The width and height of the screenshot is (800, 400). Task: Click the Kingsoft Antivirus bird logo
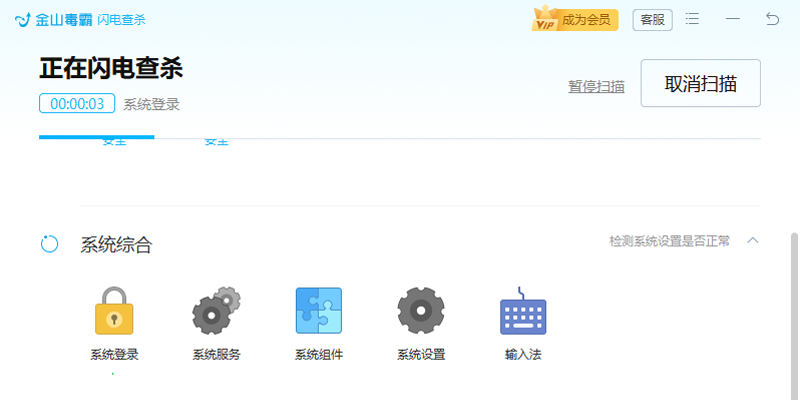[23, 20]
